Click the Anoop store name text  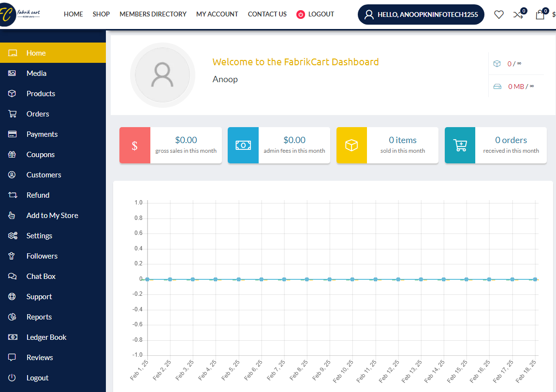click(x=225, y=79)
